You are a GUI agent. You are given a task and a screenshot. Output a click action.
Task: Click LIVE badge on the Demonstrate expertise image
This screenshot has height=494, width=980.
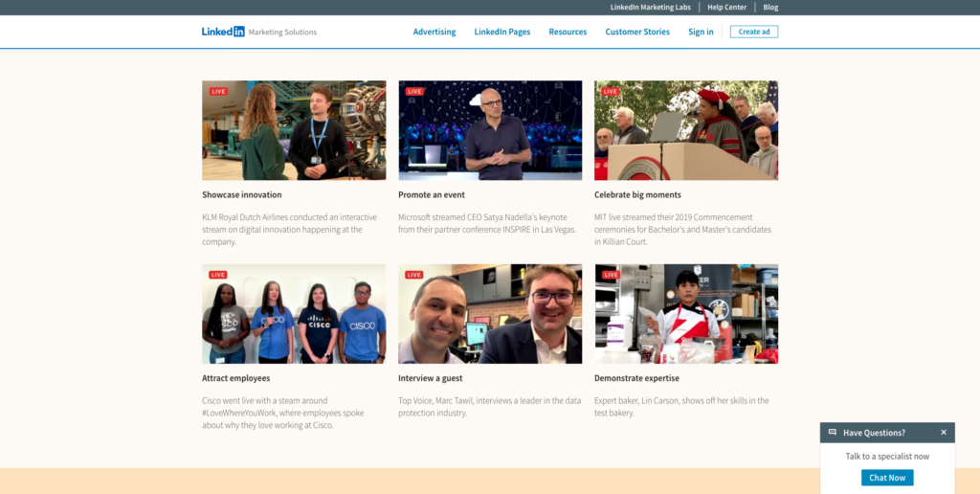tap(610, 275)
